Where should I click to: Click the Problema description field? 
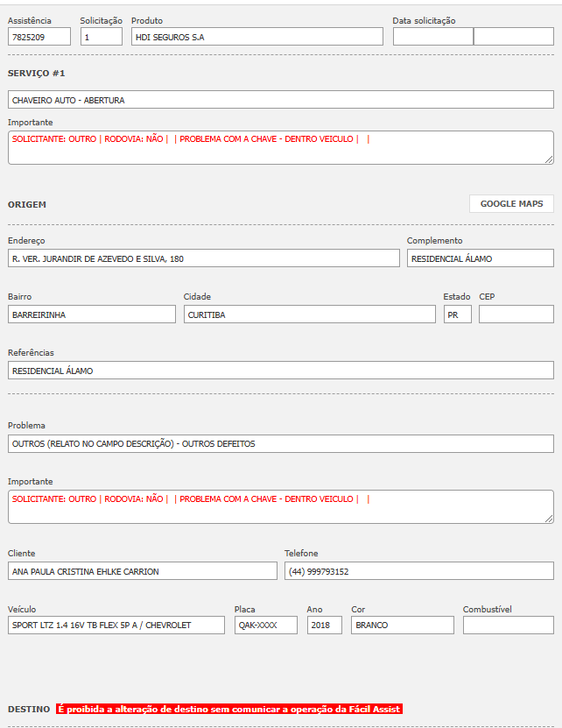[x=280, y=443]
